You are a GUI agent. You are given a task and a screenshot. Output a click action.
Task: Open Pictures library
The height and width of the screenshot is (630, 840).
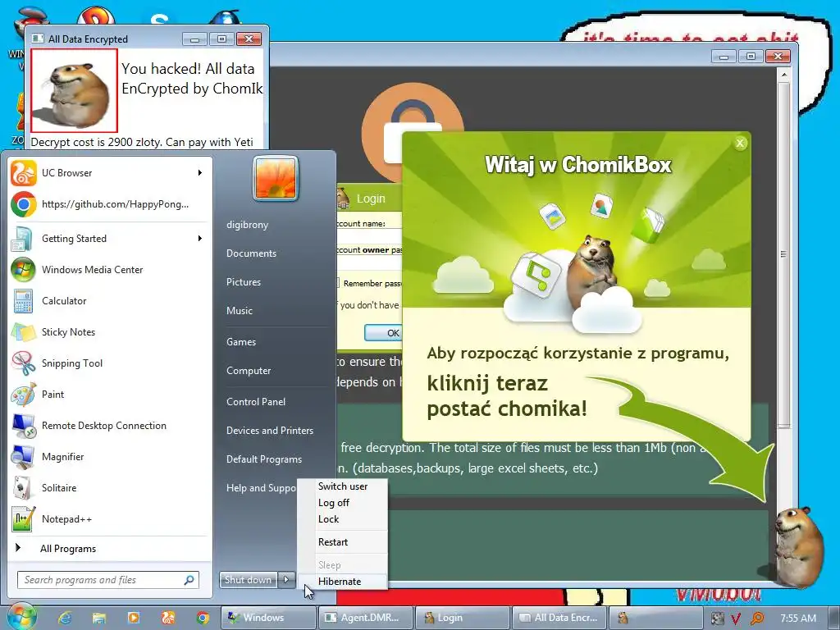[243, 282]
